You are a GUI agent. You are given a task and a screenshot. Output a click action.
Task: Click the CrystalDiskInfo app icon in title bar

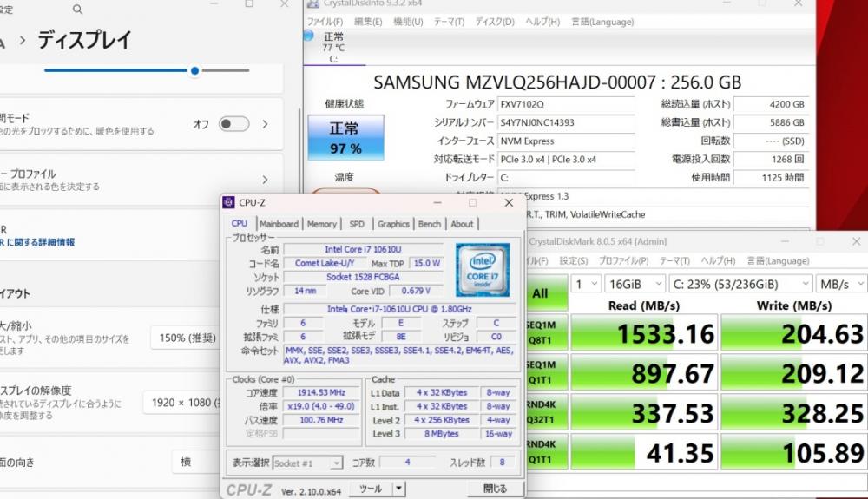pos(313,3)
